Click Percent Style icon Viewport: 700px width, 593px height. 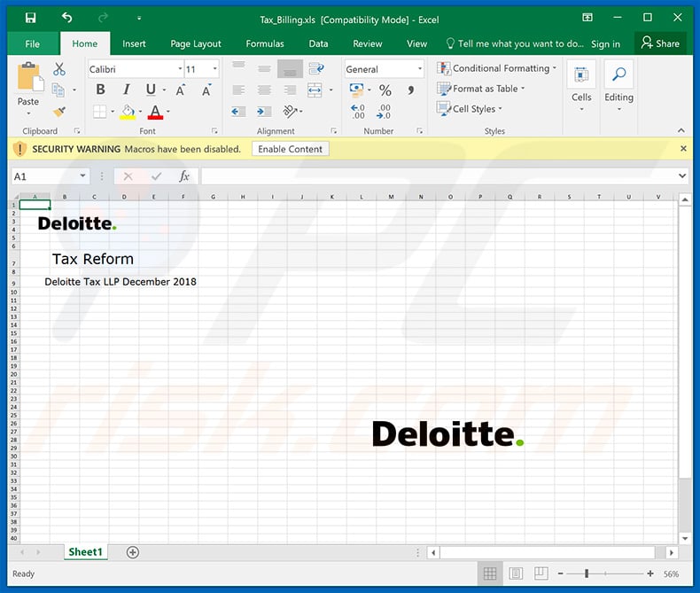385,90
